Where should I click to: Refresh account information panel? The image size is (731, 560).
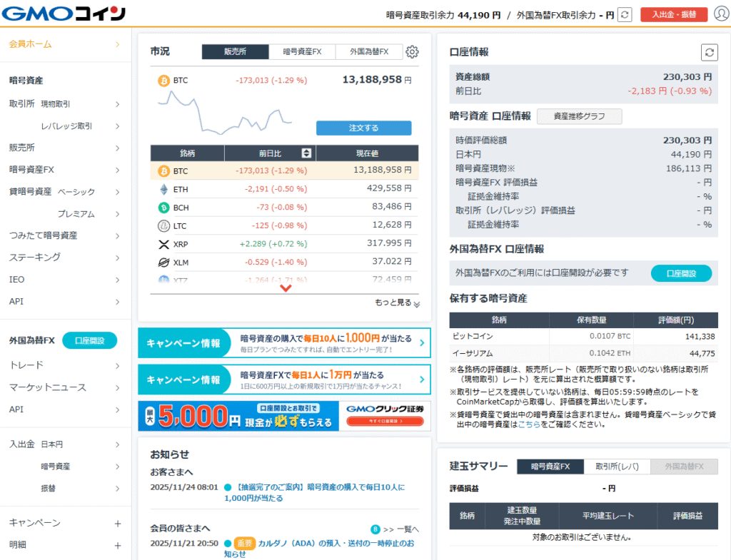[x=709, y=52]
